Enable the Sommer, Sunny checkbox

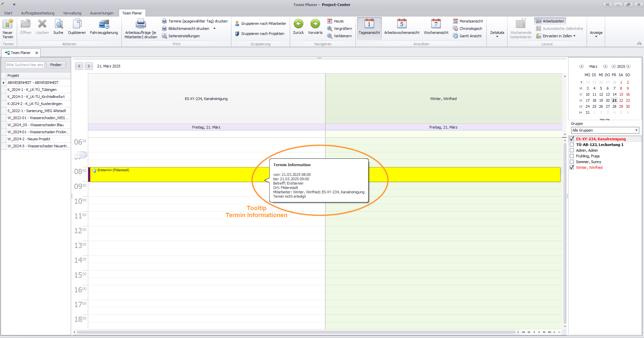coord(572,162)
